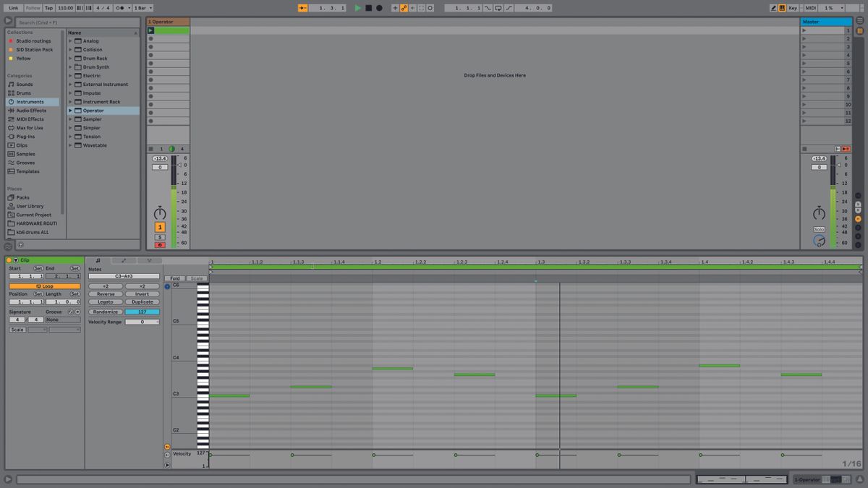Adjust the Operator track volume fader
This screenshot has width=868, height=488.
coord(179,165)
